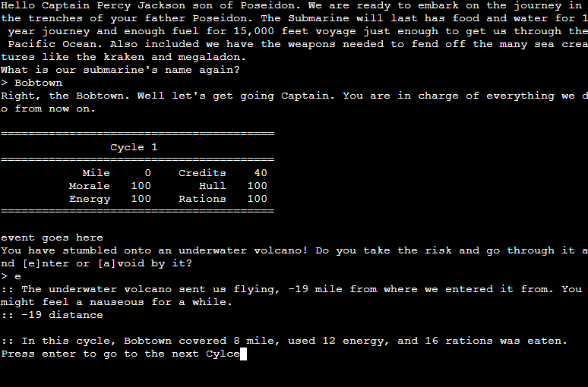
Task: Click the "Energy" stat label
Action: (x=89, y=199)
